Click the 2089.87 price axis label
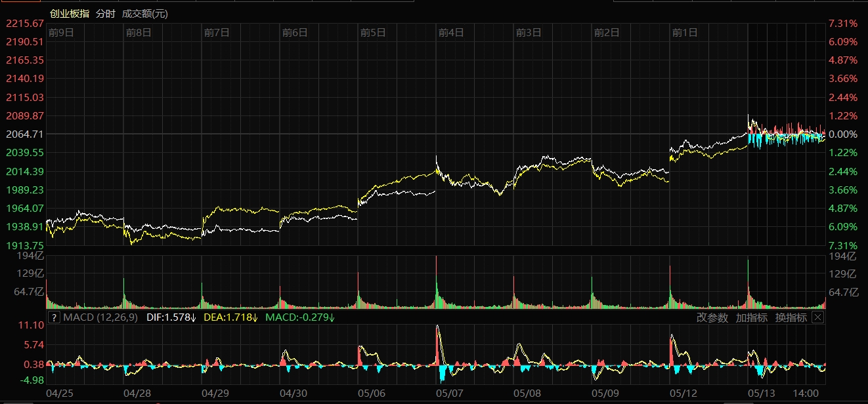This screenshot has width=868, height=404. point(24,115)
